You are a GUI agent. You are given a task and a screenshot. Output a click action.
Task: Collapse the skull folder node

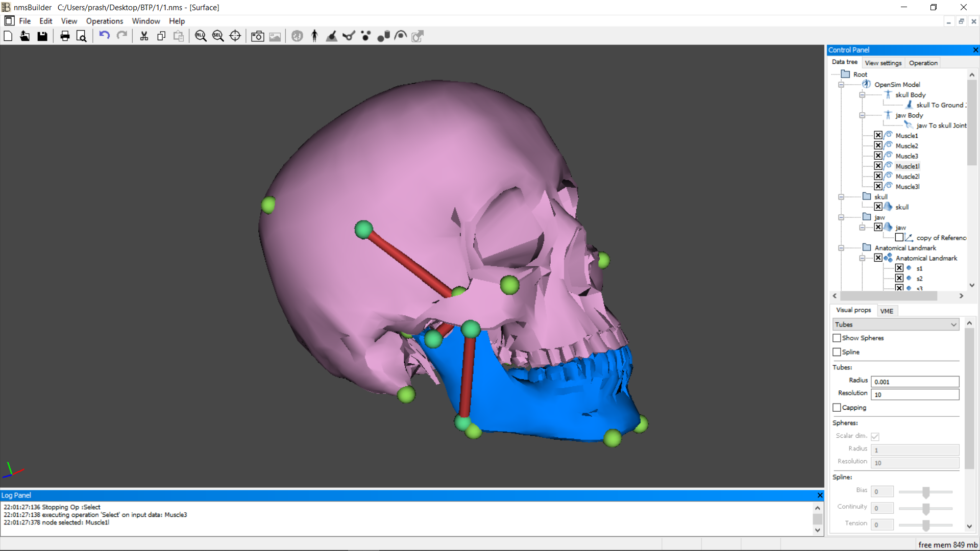point(841,197)
